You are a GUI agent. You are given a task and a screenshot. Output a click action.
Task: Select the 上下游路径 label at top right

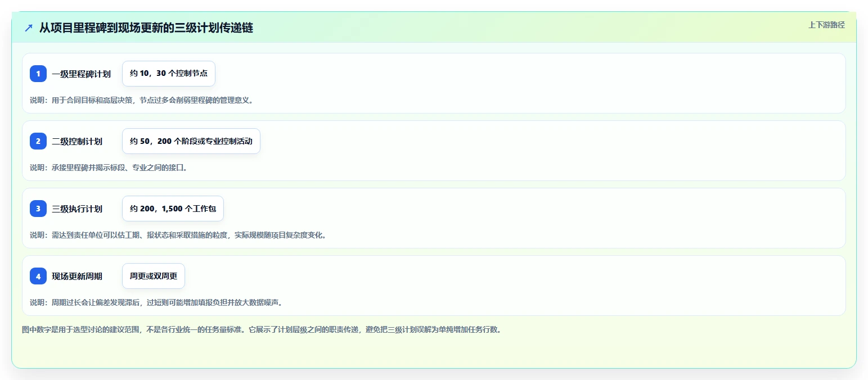(826, 25)
